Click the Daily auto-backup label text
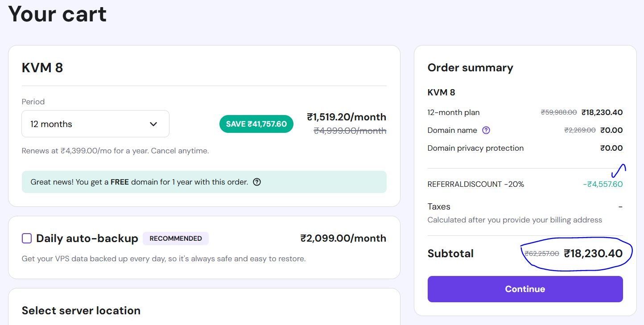 pos(87,239)
